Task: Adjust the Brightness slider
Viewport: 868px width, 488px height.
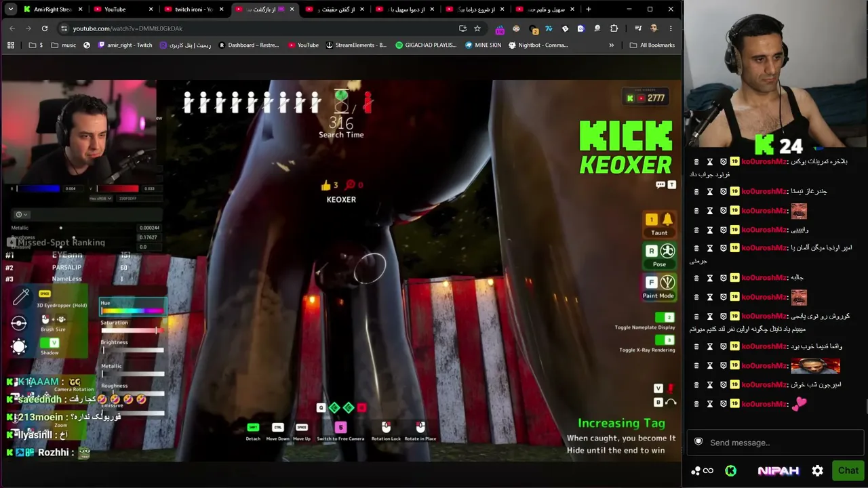Action: point(132,350)
